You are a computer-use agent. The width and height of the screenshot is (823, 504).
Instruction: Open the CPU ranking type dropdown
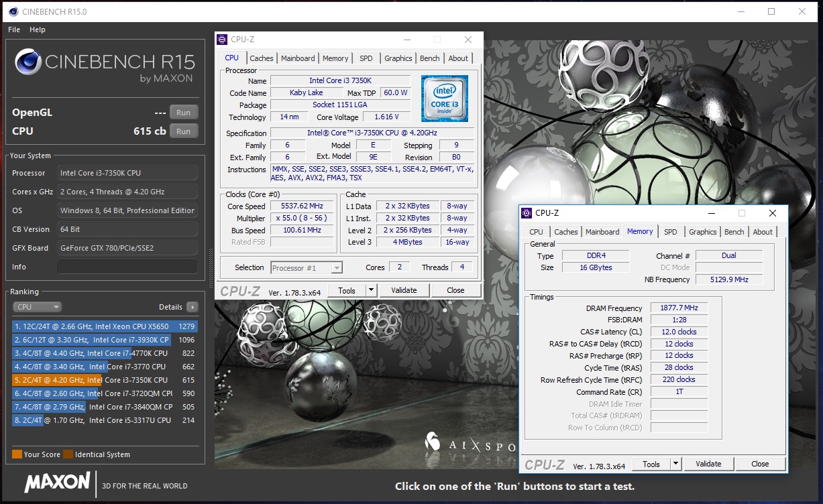click(37, 307)
